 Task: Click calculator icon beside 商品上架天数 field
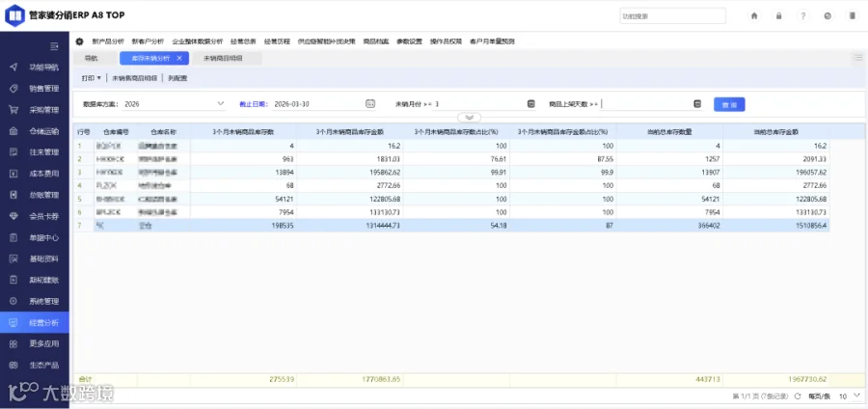(697, 103)
